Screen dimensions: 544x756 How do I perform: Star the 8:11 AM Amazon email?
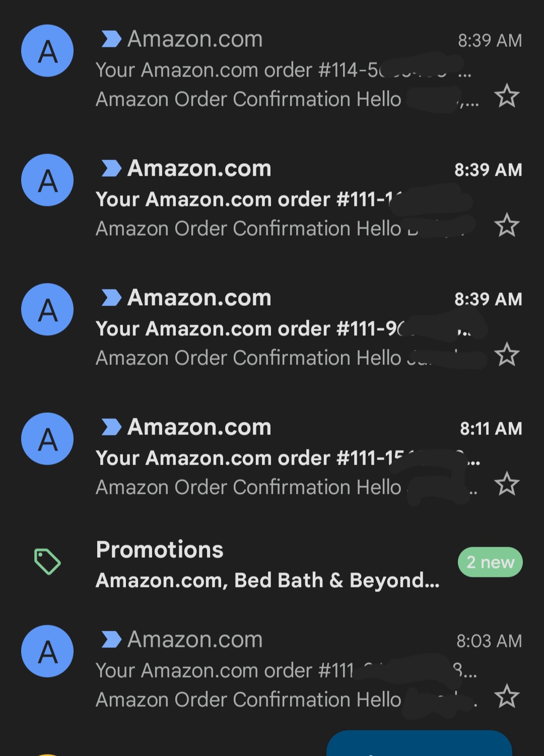click(x=507, y=484)
